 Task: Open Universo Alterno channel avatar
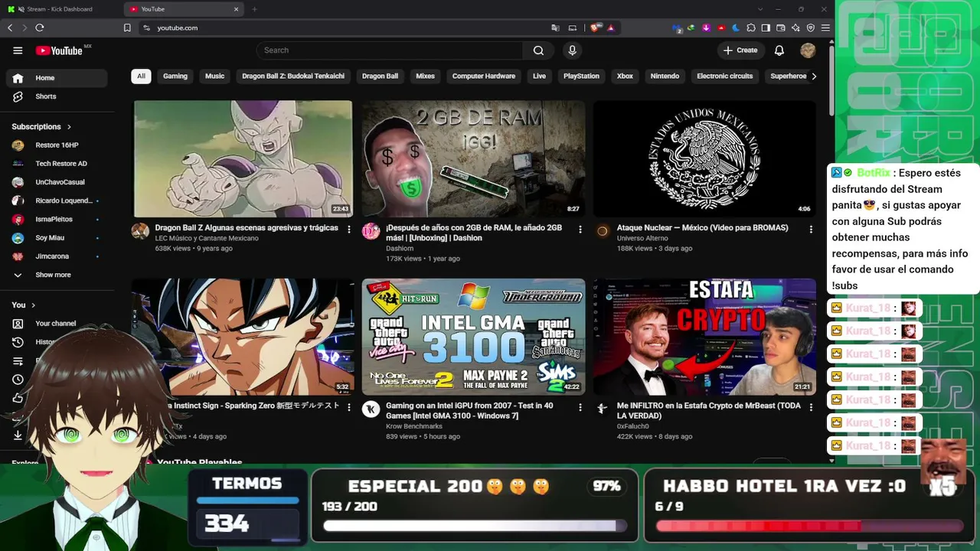(x=603, y=231)
